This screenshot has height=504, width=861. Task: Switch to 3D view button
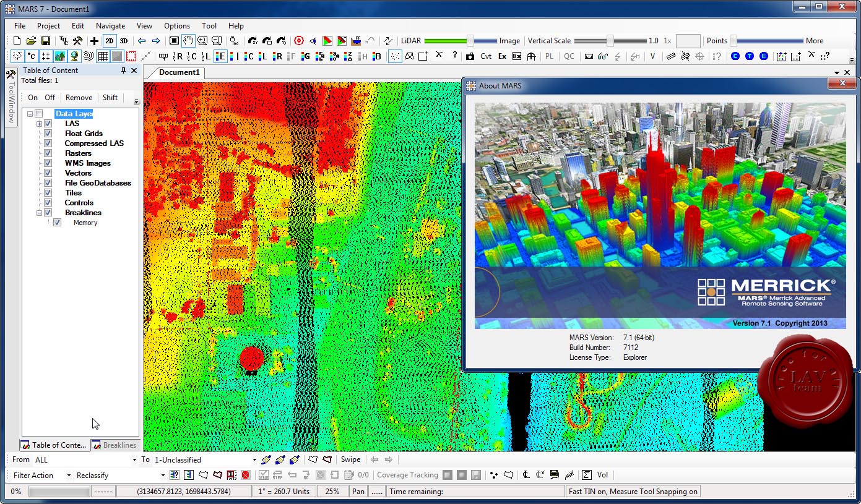pos(124,41)
